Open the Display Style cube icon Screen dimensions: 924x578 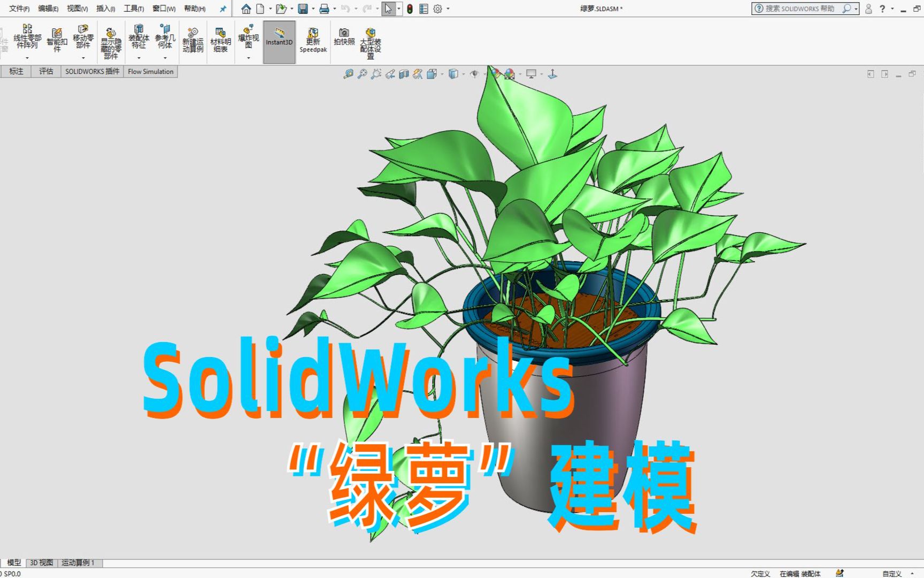coord(453,74)
